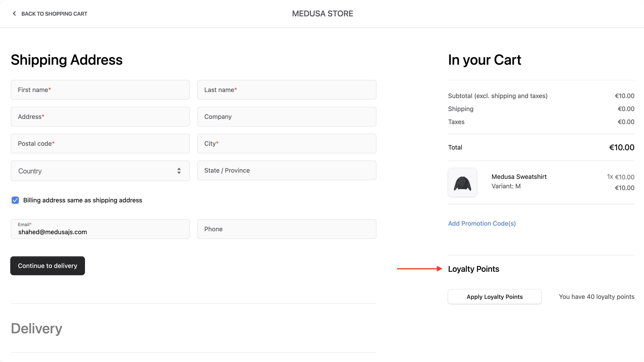Open Add Promotion Code(s) link

click(x=482, y=223)
